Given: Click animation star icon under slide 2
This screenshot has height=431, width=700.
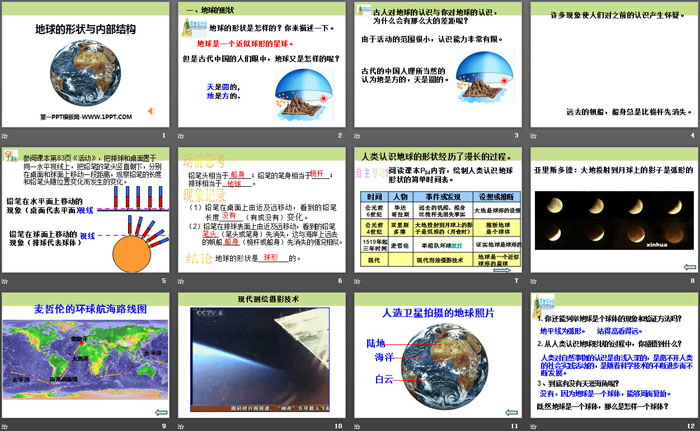Looking at the screenshot, I should click(181, 136).
